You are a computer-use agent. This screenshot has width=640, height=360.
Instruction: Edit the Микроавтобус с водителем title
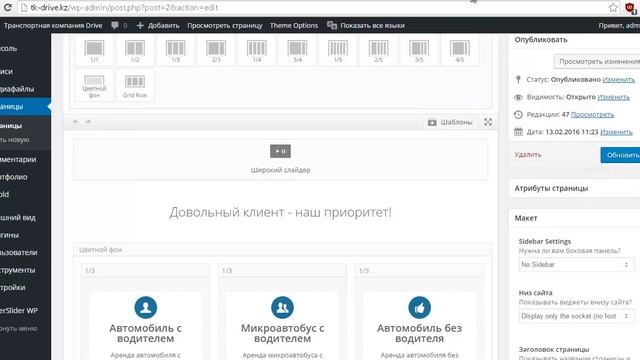(282, 333)
